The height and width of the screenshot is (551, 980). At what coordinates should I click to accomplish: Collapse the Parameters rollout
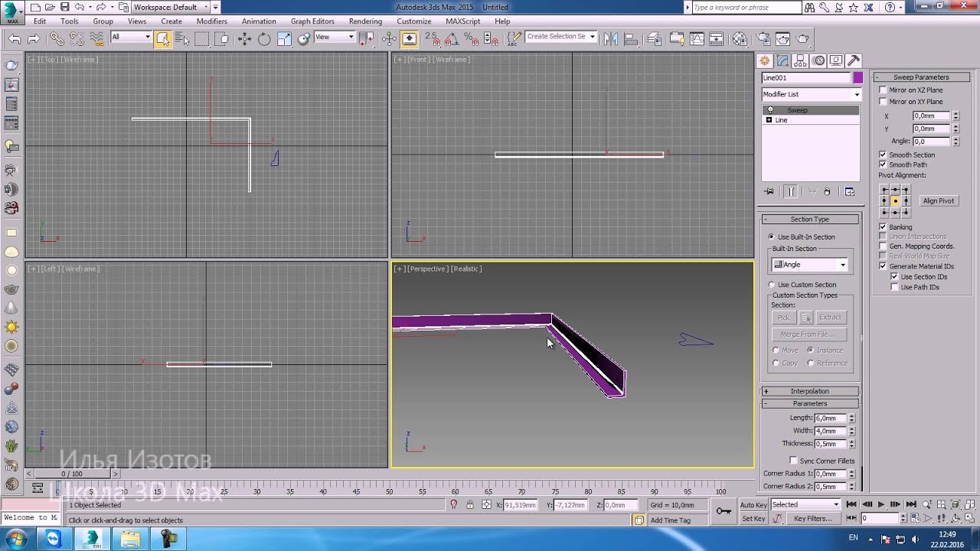pyautogui.click(x=809, y=403)
